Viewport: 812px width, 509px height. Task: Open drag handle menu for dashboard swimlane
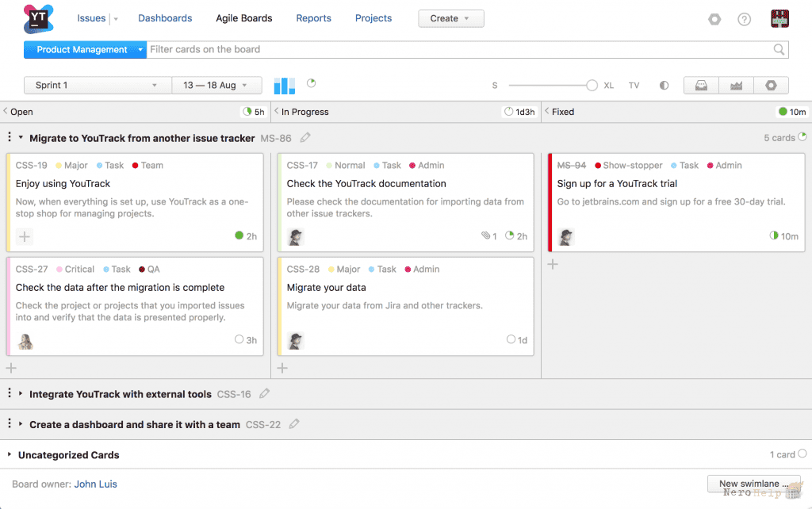(x=10, y=423)
